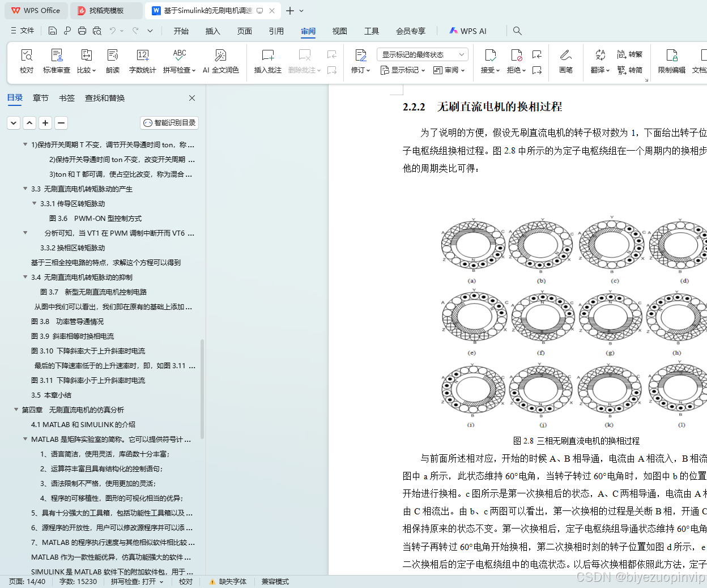Viewport: 707px width, 588px height.
Task: Open 查找和替换 navigation tab
Action: pyautogui.click(x=105, y=98)
